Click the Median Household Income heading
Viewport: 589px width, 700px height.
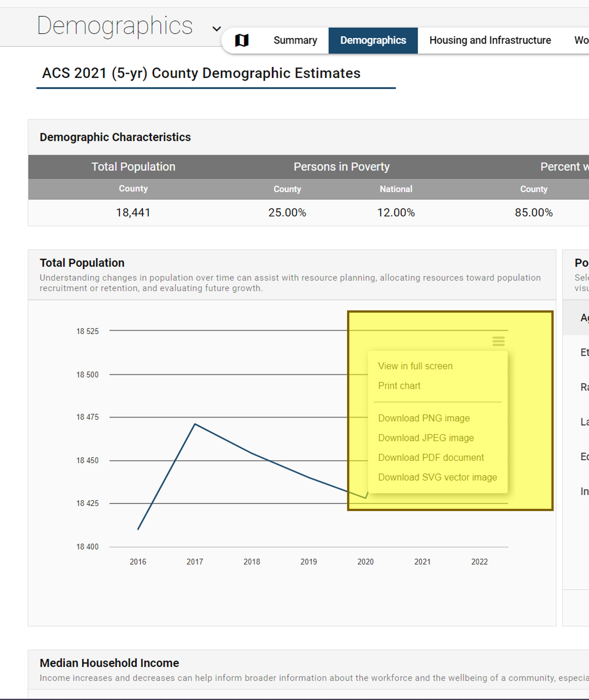pos(109,663)
